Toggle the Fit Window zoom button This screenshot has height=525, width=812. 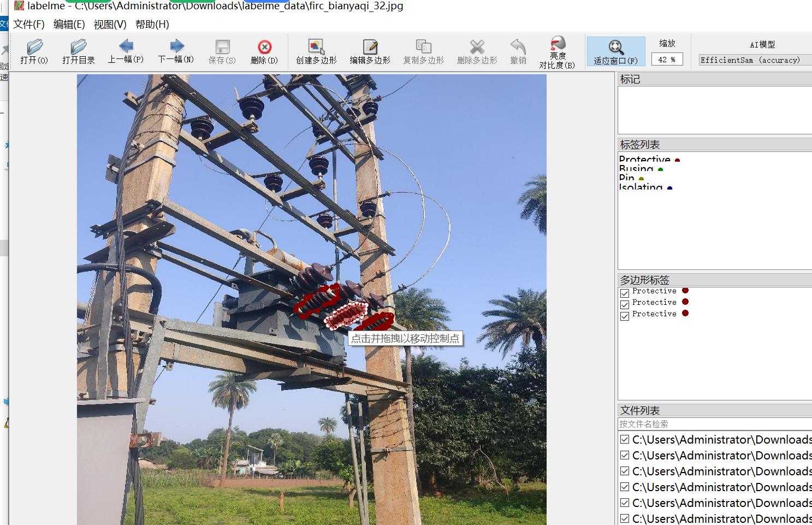coord(615,51)
